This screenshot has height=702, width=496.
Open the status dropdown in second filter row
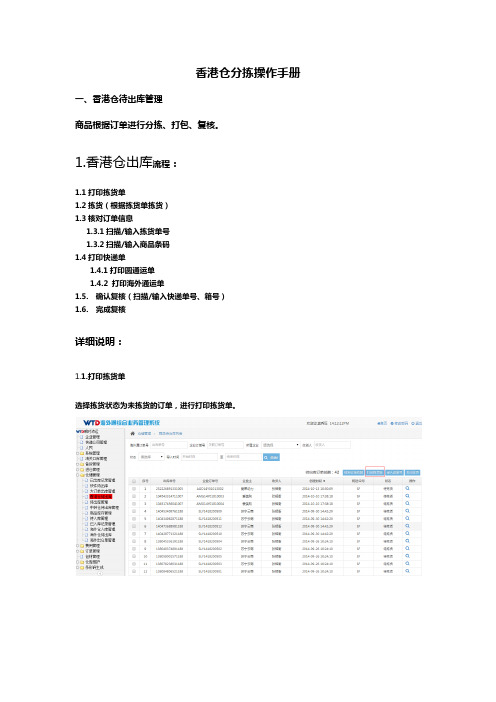click(151, 457)
